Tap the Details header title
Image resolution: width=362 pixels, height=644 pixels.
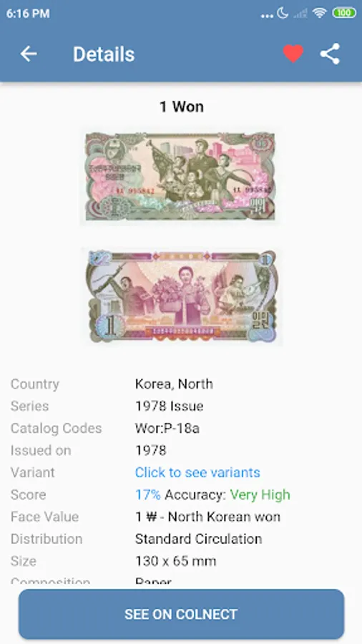(104, 54)
